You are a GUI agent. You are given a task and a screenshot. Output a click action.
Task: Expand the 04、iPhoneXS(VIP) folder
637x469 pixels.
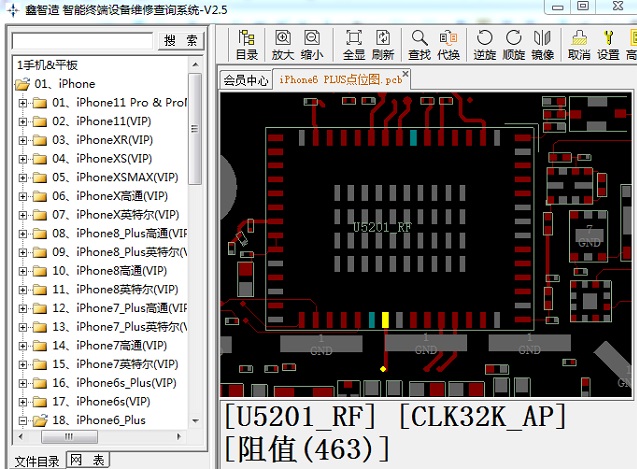pyautogui.click(x=23, y=159)
